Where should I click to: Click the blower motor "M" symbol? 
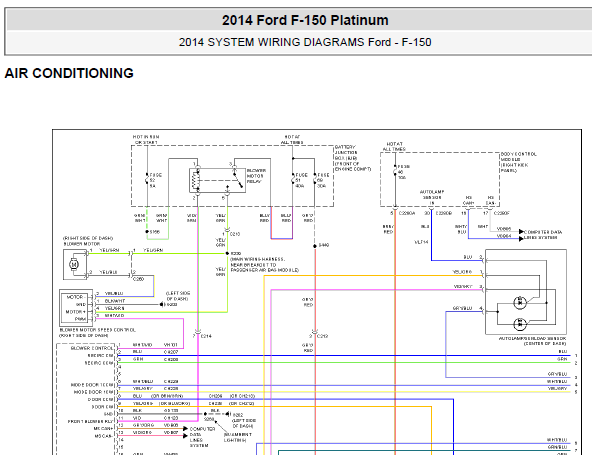tap(74, 264)
